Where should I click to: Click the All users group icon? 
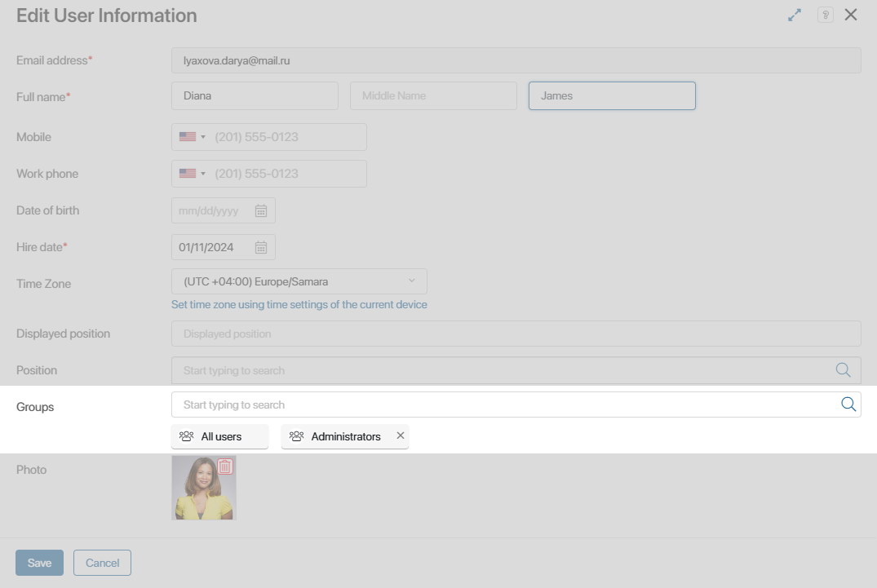point(186,436)
